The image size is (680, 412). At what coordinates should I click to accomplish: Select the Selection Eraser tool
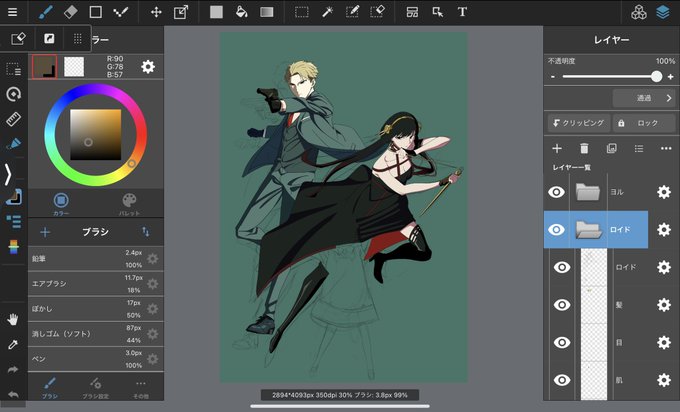377,12
